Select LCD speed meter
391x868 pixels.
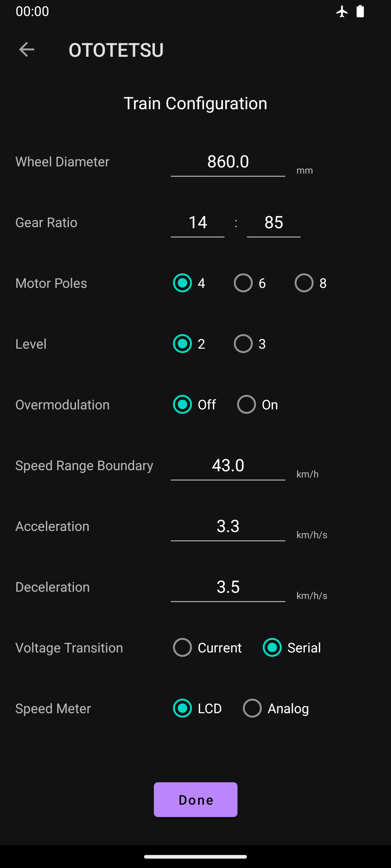198,708
